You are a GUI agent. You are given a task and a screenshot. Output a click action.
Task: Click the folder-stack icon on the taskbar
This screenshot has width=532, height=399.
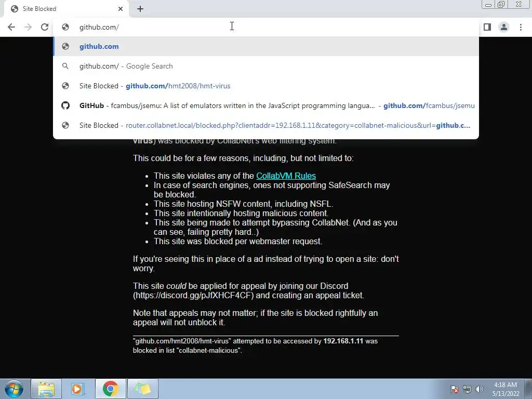[143, 389]
